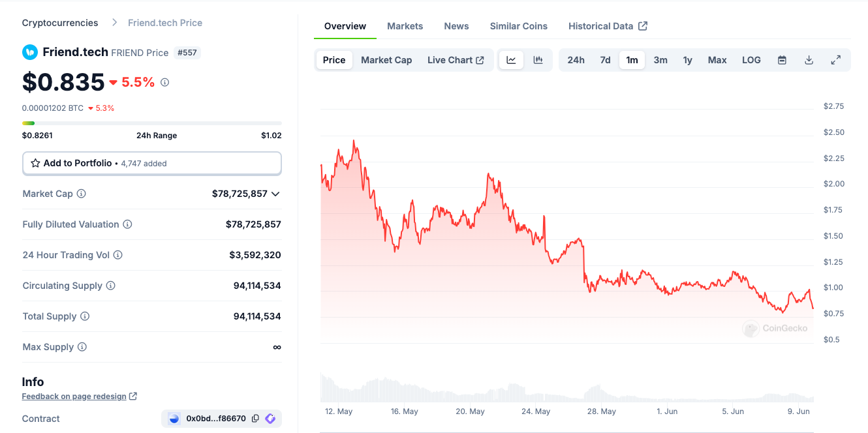Select the Price chart toggle

[x=334, y=60]
